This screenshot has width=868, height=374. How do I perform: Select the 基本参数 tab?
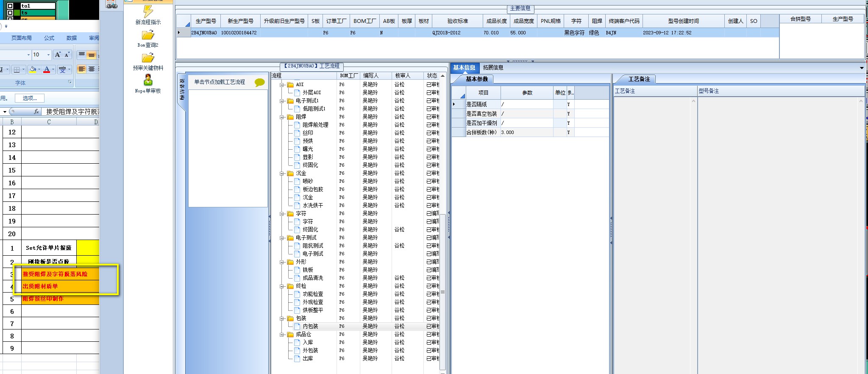coord(477,79)
